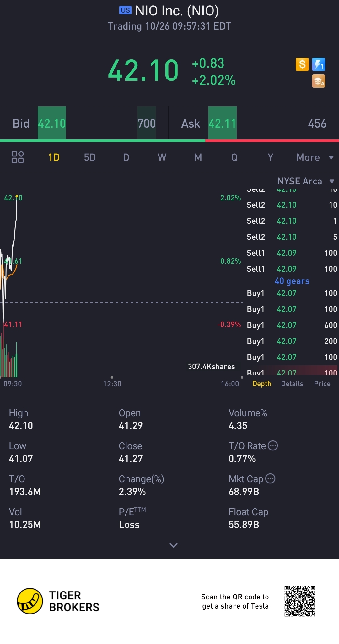Screen dimensions: 339x644
Task: Select the Details tab
Action: click(x=292, y=384)
